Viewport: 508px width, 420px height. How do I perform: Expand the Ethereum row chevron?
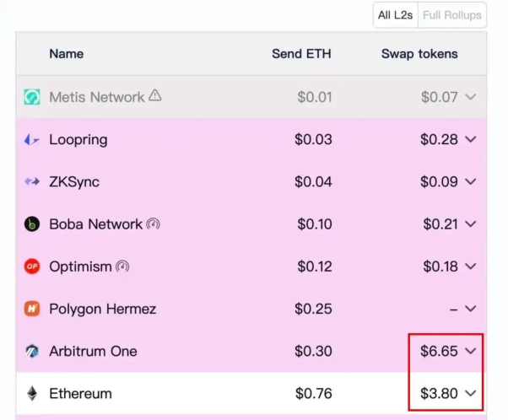pos(471,394)
